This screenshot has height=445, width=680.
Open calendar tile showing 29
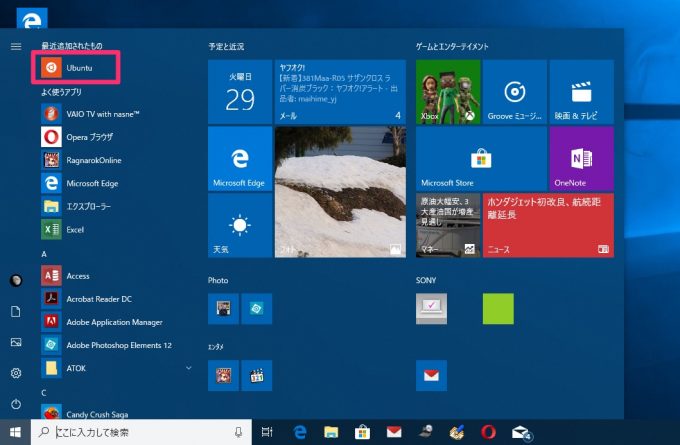pyautogui.click(x=240, y=92)
